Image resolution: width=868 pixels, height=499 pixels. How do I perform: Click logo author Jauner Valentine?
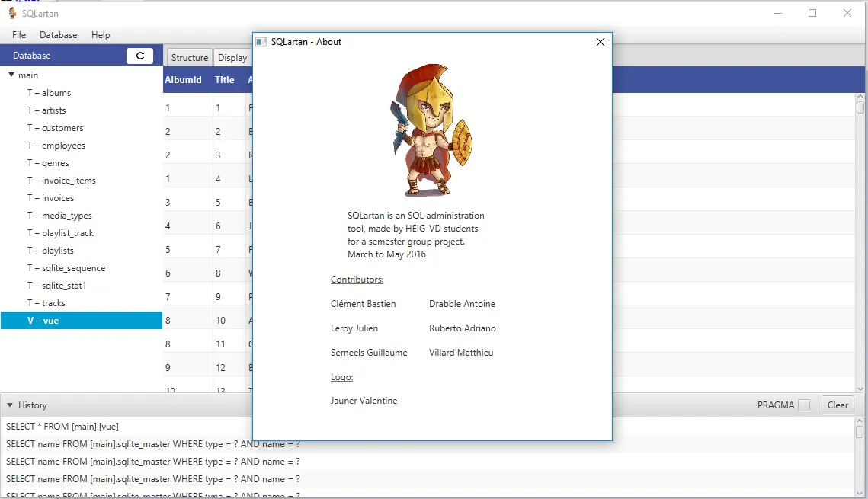pyautogui.click(x=364, y=401)
